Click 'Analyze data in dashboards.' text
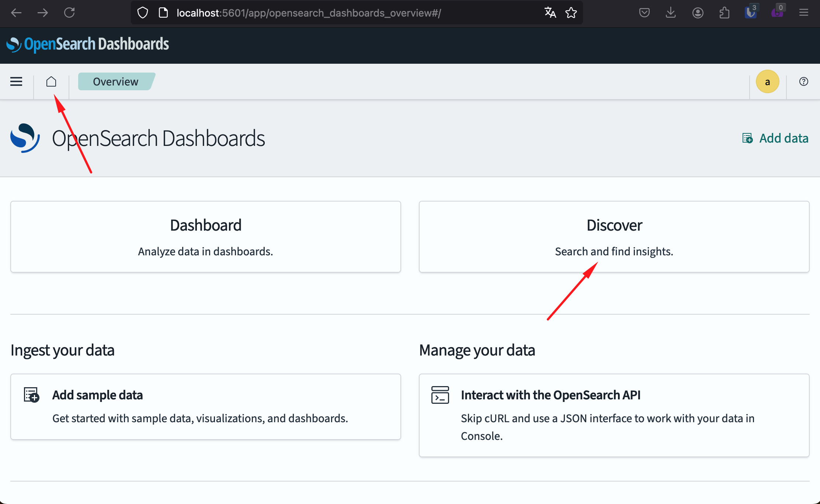Screen dimensions: 820x504 click(x=205, y=252)
